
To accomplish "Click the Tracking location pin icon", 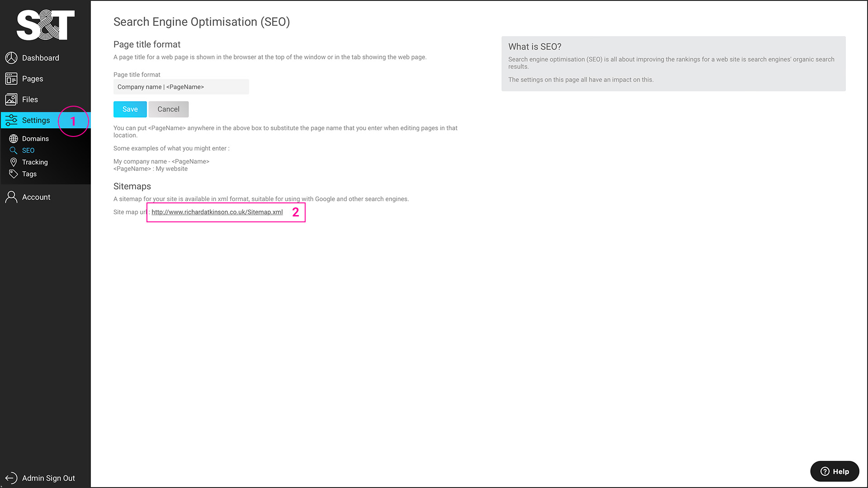I will pyautogui.click(x=14, y=162).
